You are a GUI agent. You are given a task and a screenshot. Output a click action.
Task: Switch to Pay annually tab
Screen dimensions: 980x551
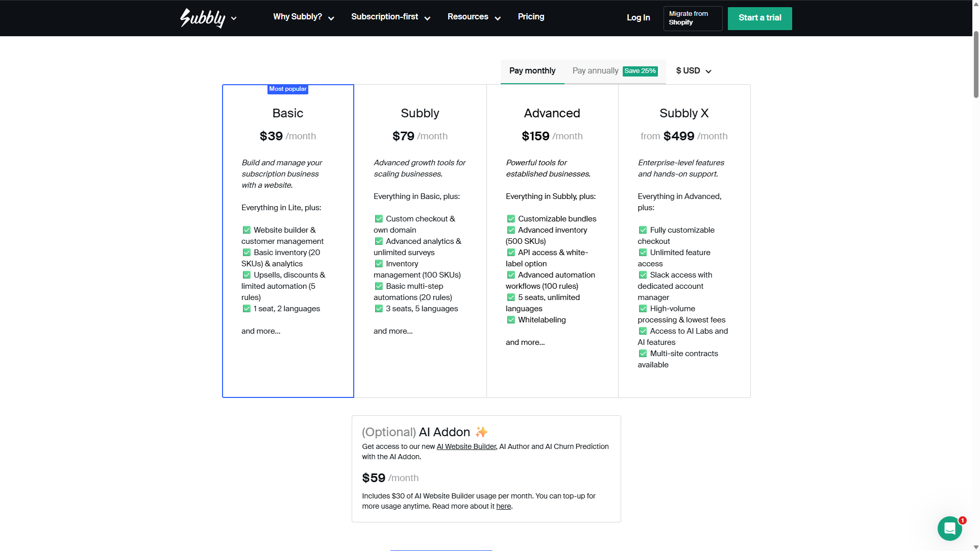[595, 71]
